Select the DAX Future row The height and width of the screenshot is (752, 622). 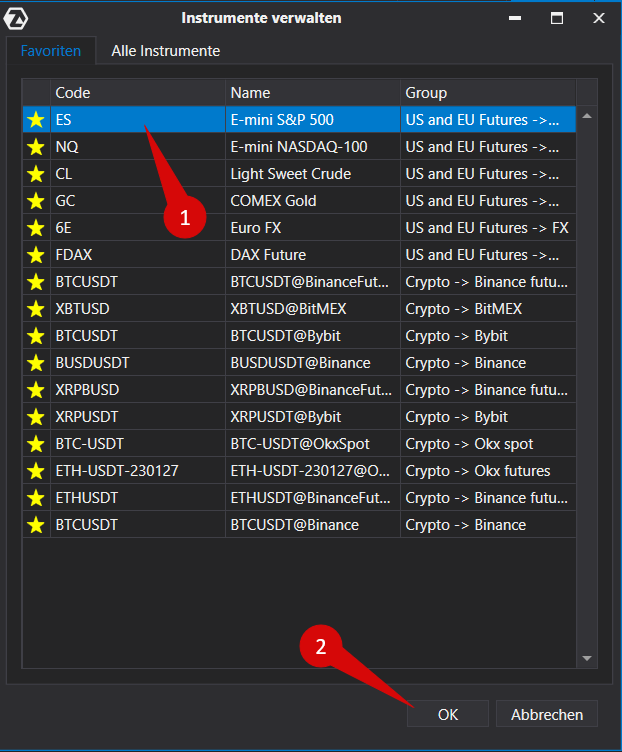(299, 255)
